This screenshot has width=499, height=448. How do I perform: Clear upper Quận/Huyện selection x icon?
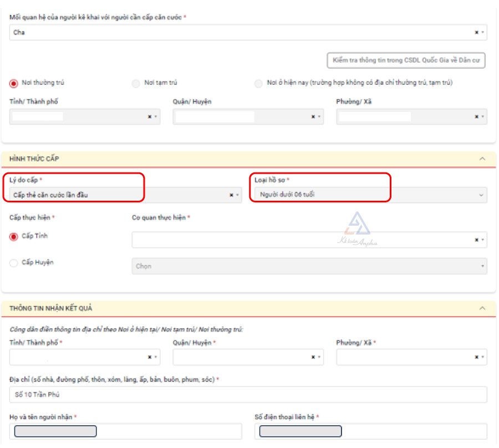pos(313,117)
